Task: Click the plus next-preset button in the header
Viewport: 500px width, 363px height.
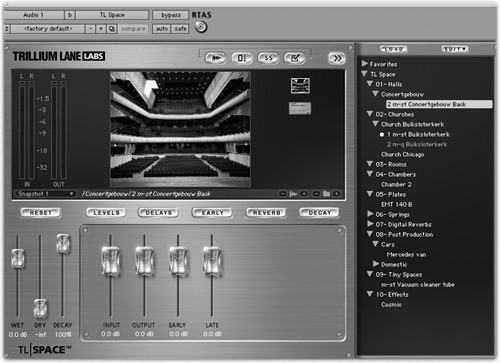Action: 101,29
